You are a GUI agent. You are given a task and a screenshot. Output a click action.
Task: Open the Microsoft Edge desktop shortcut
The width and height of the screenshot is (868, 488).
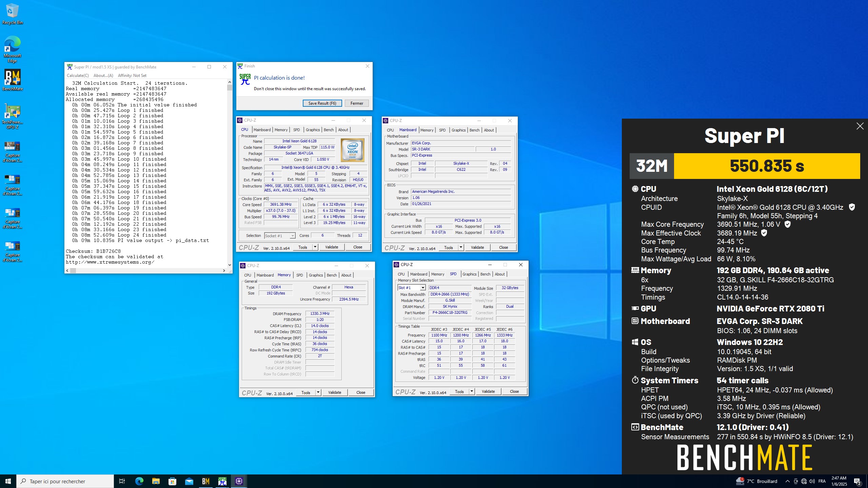(x=12, y=49)
